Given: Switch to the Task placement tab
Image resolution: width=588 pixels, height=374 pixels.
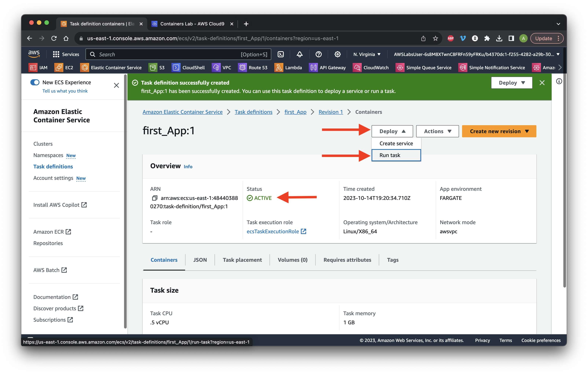Looking at the screenshot, I should point(242,260).
